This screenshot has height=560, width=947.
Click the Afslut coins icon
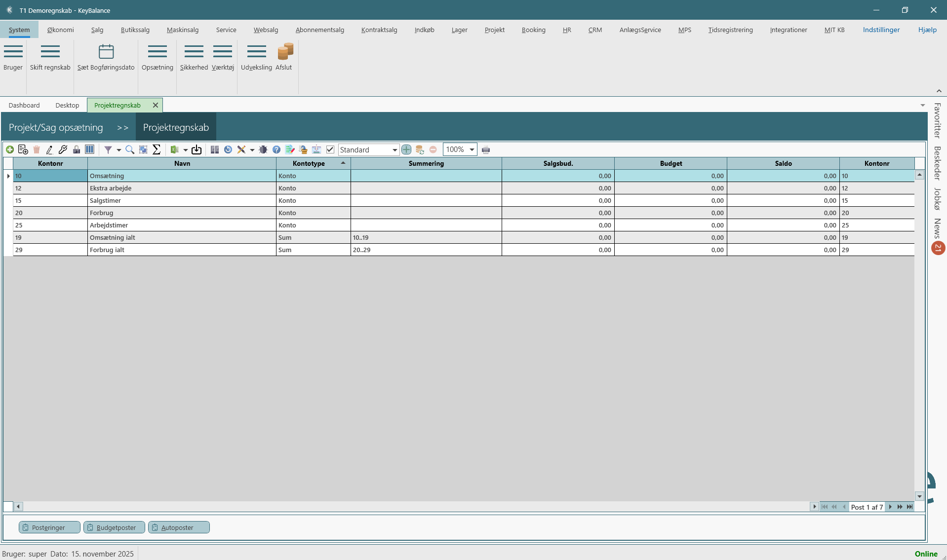coord(285,52)
